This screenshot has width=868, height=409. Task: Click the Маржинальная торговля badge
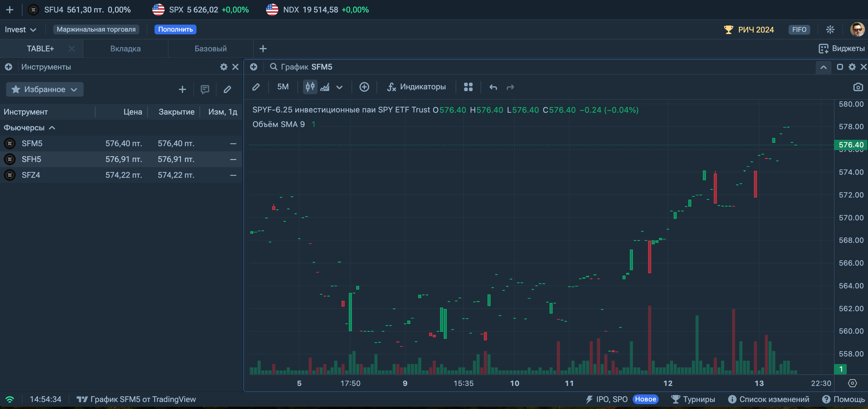(x=96, y=29)
